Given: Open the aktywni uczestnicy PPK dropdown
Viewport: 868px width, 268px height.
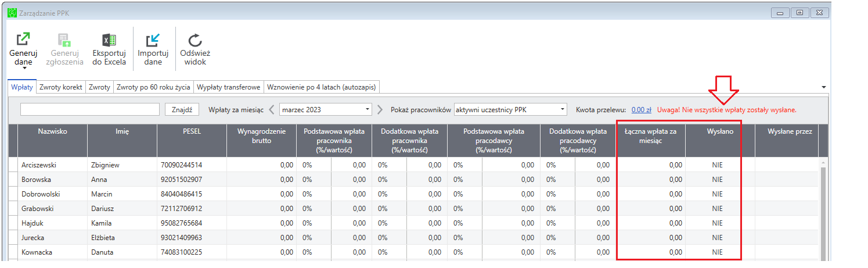Looking at the screenshot, I should pos(510,109).
